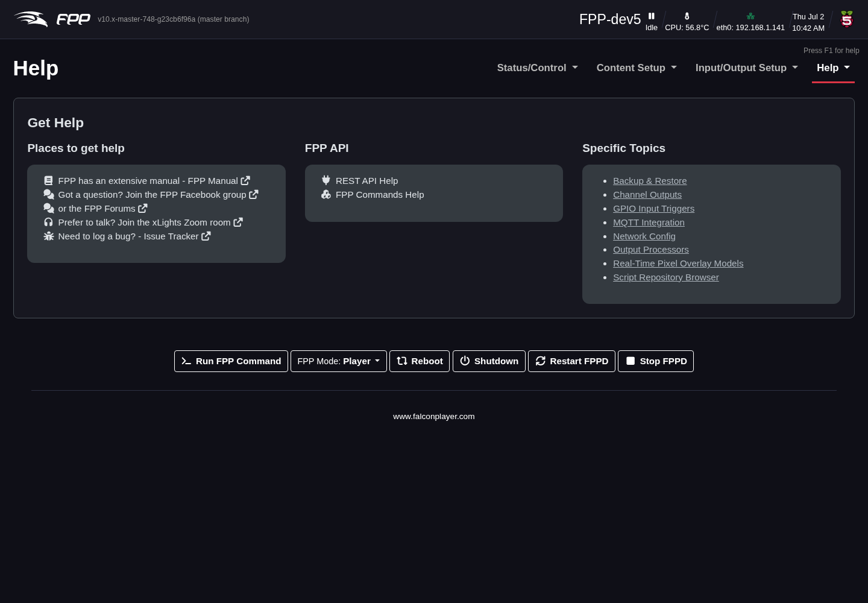Open the Backup & Restore topic

pos(650,181)
